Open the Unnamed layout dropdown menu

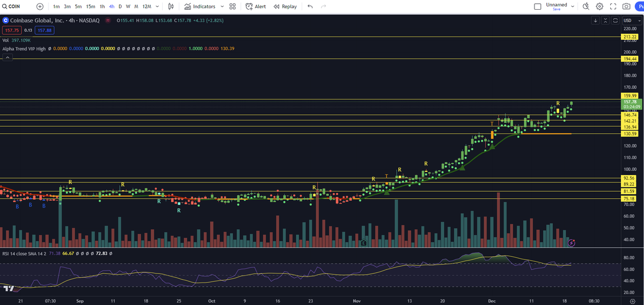[x=573, y=6]
